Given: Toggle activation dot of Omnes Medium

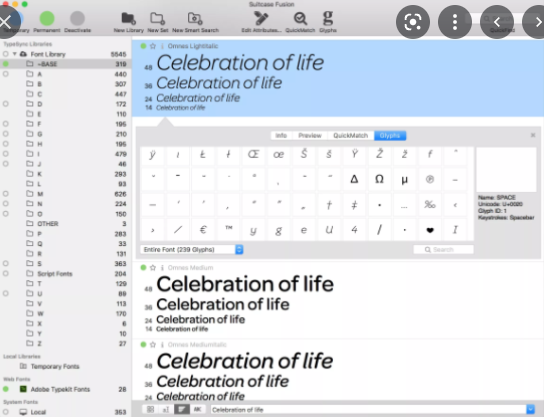Looking at the screenshot, I should 143,267.
